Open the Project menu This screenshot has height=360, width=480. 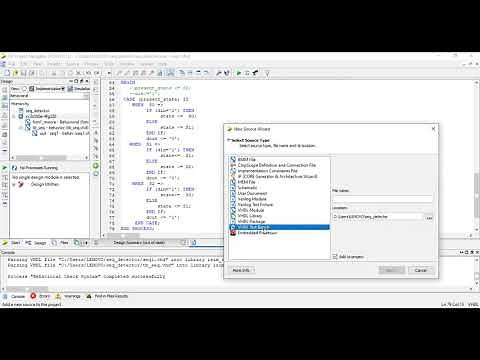[x=54, y=64]
